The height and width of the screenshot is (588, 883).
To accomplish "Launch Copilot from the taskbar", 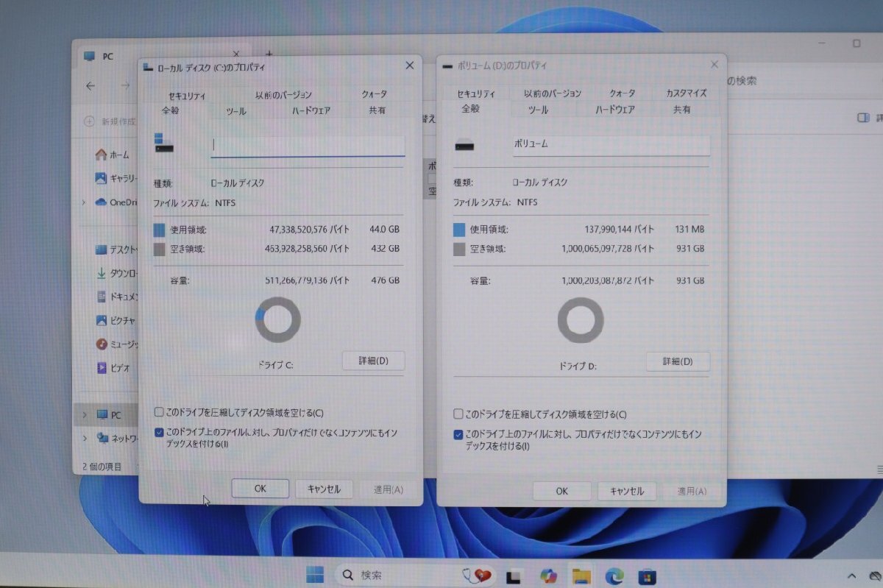I will pos(548,575).
